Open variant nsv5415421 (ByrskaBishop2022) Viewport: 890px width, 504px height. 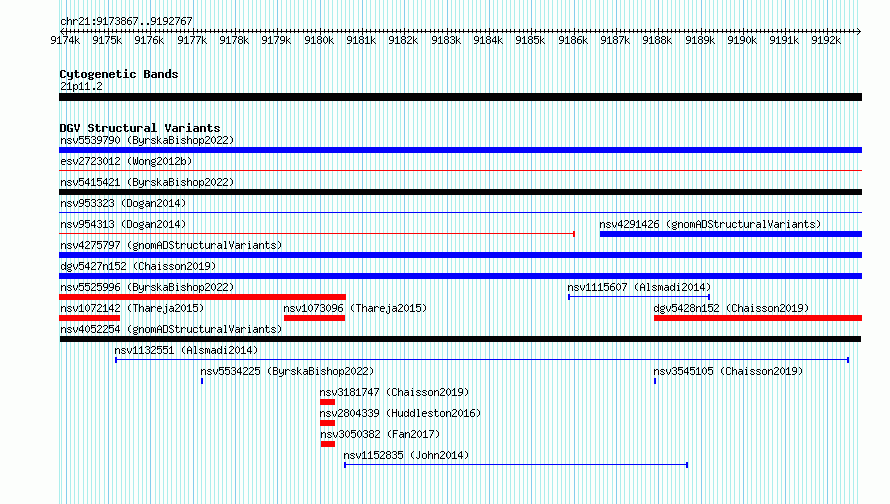tap(147, 182)
